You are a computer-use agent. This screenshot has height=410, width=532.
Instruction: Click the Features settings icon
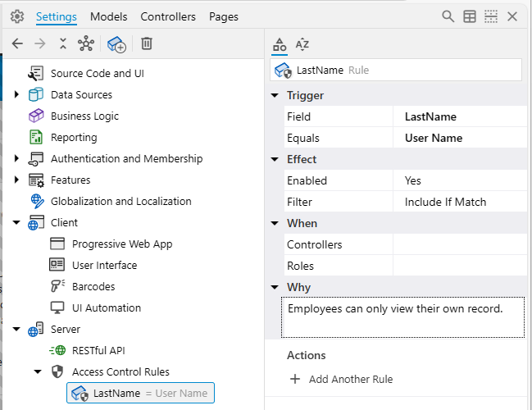36,180
